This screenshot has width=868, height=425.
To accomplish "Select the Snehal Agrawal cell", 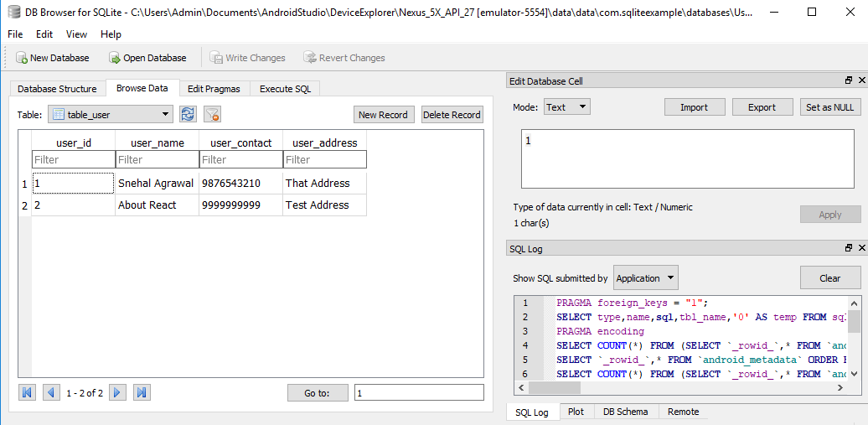I will [x=158, y=184].
